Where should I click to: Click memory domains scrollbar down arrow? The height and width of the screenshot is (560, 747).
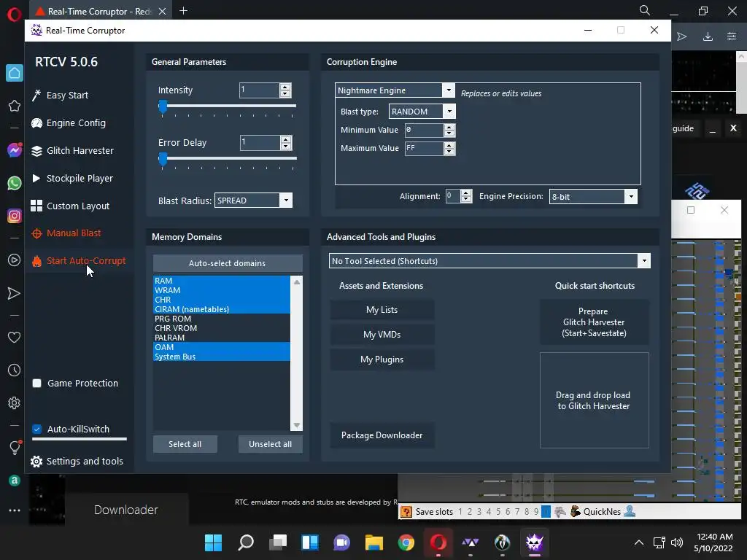(x=297, y=425)
